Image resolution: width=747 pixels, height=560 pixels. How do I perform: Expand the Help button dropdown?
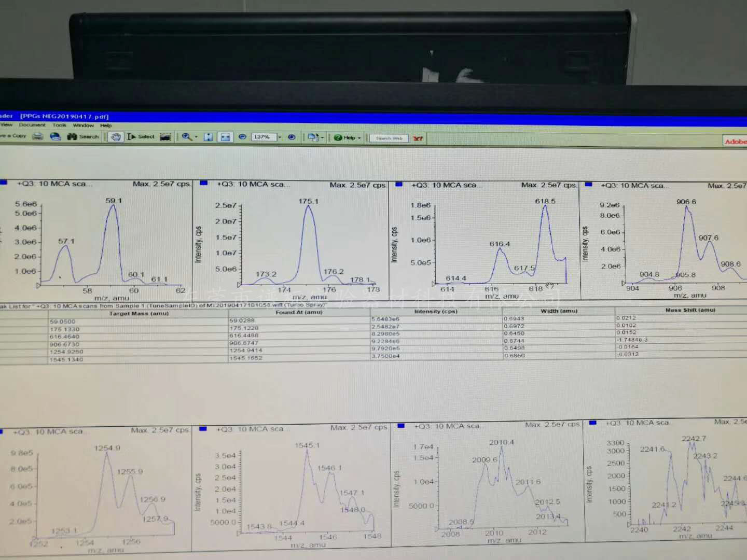[x=359, y=138]
